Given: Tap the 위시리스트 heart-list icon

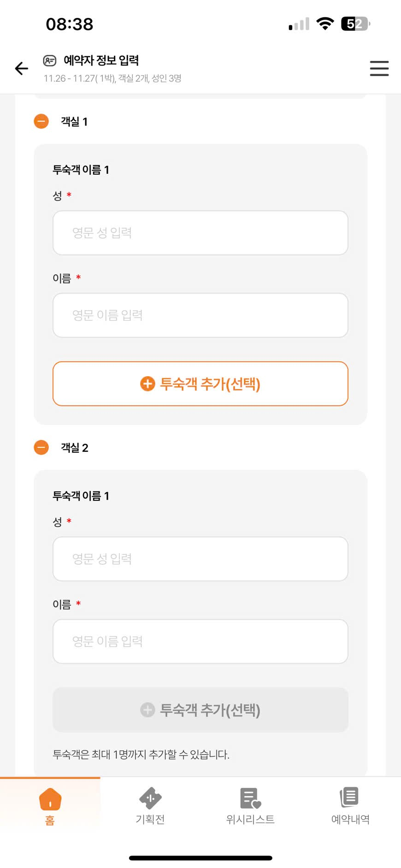Looking at the screenshot, I should click(x=250, y=798).
